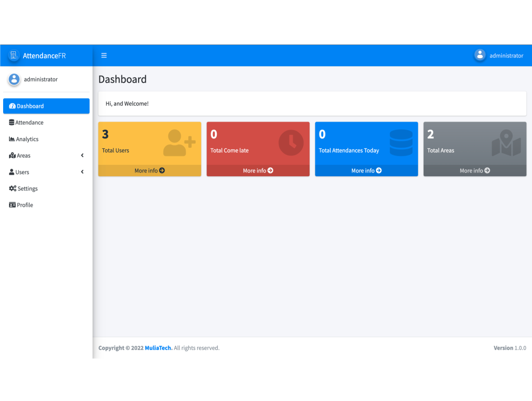Click the chart icon beside Analytics
Image resolution: width=532 pixels, height=401 pixels.
pyautogui.click(x=12, y=139)
